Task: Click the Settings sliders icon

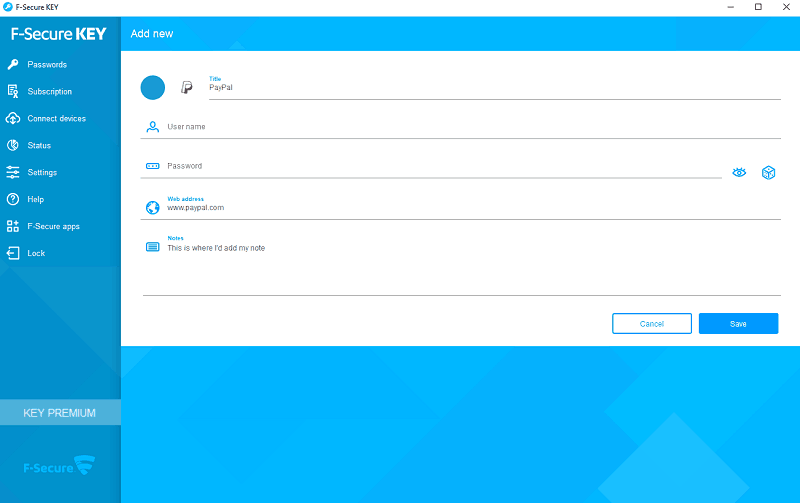Action: pos(13,172)
